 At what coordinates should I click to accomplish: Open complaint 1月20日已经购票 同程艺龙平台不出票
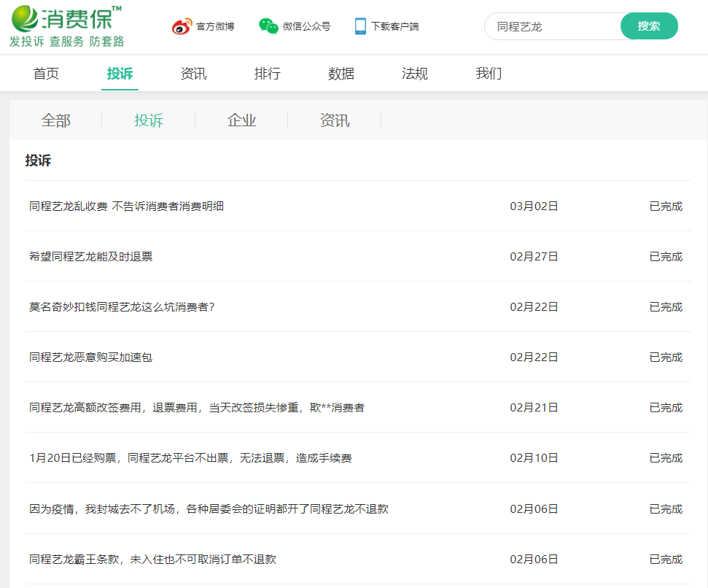(x=190, y=458)
